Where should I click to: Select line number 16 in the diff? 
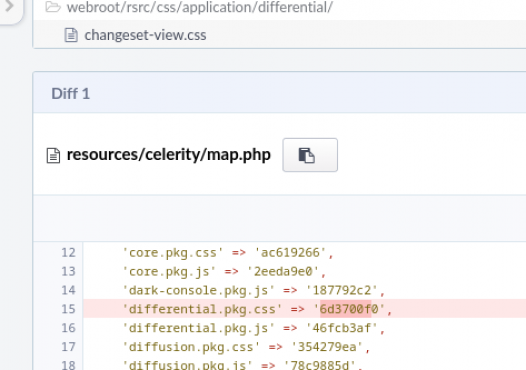[x=68, y=328]
